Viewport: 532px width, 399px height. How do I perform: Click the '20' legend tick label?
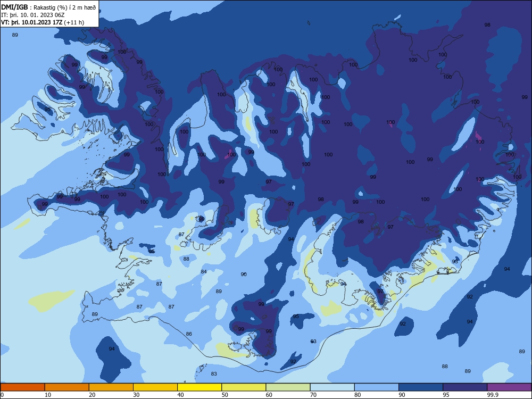point(92,395)
